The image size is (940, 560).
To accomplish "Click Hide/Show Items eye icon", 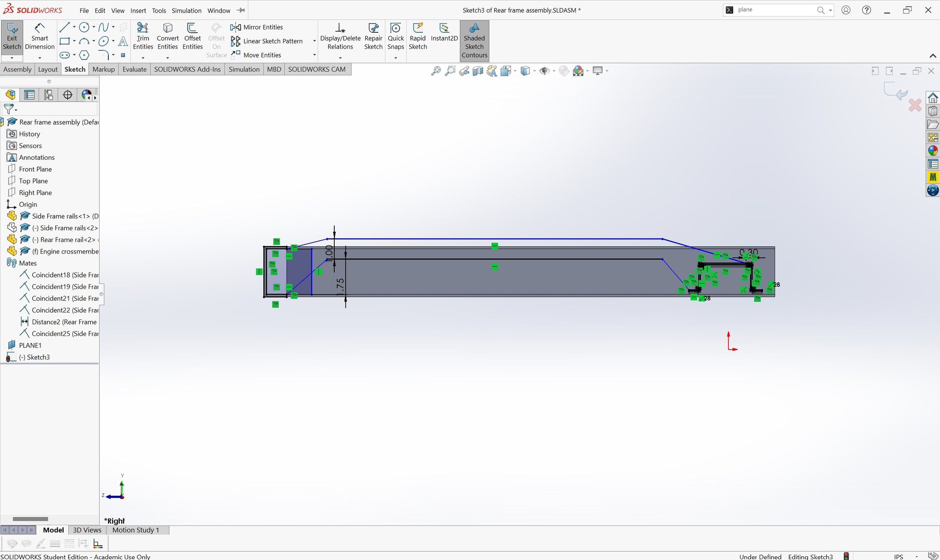I will 544,71.
